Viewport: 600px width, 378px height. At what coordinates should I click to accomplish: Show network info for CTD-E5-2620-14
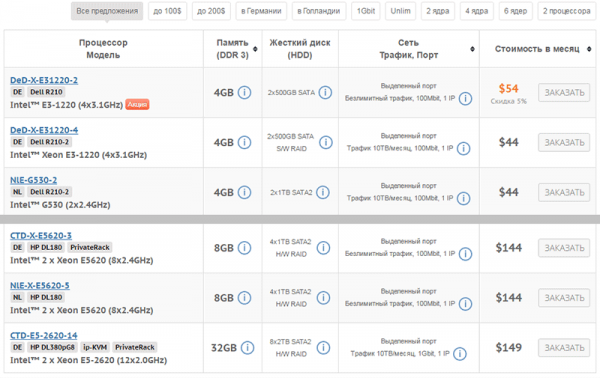[x=460, y=354]
